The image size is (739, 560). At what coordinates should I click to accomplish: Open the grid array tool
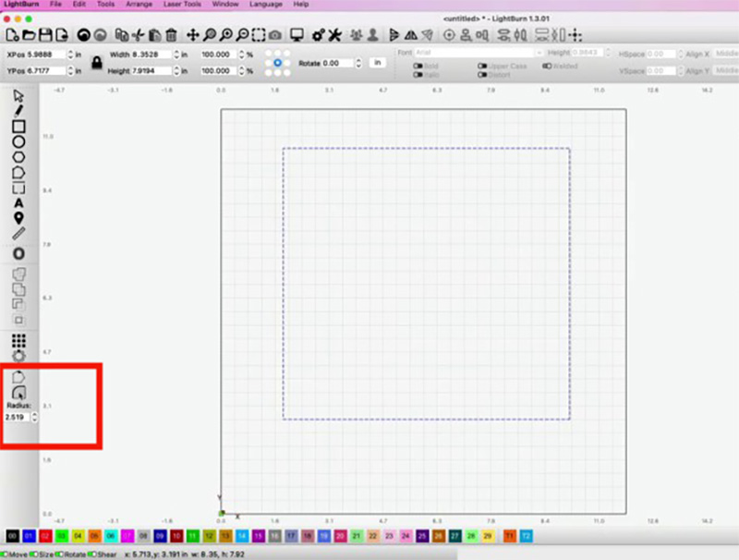click(x=18, y=339)
